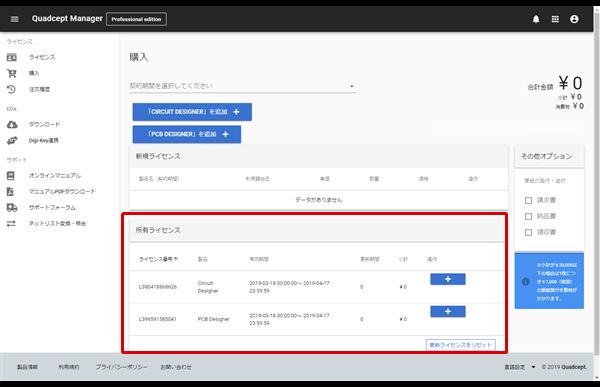
Task: Sort by ライセンス番号 column header
Action: coord(158,259)
